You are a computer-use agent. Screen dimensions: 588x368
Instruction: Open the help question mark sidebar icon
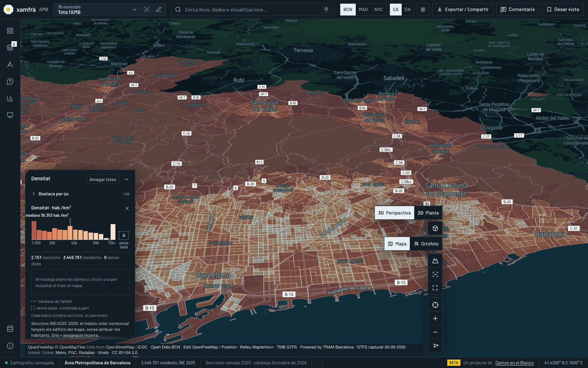[x=10, y=81]
